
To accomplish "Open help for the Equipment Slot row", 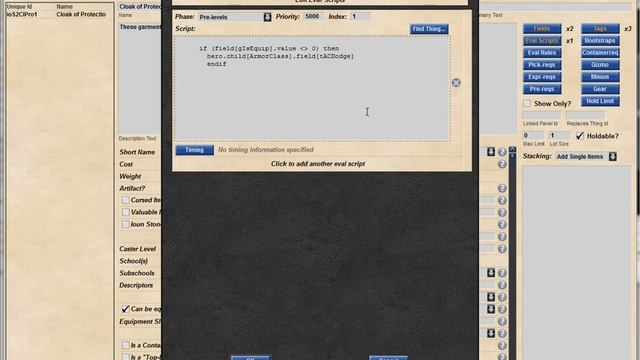I will tap(502, 321).
